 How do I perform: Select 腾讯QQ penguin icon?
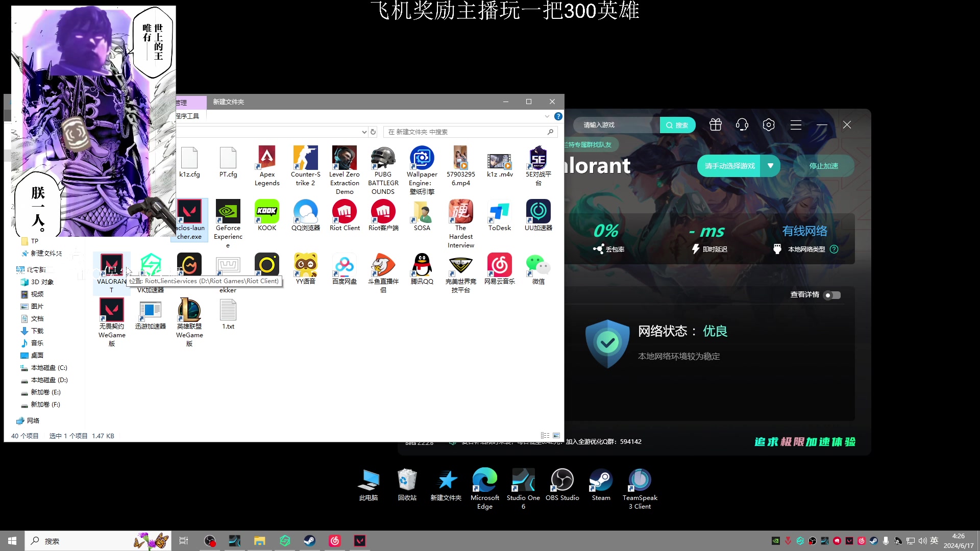tap(422, 269)
